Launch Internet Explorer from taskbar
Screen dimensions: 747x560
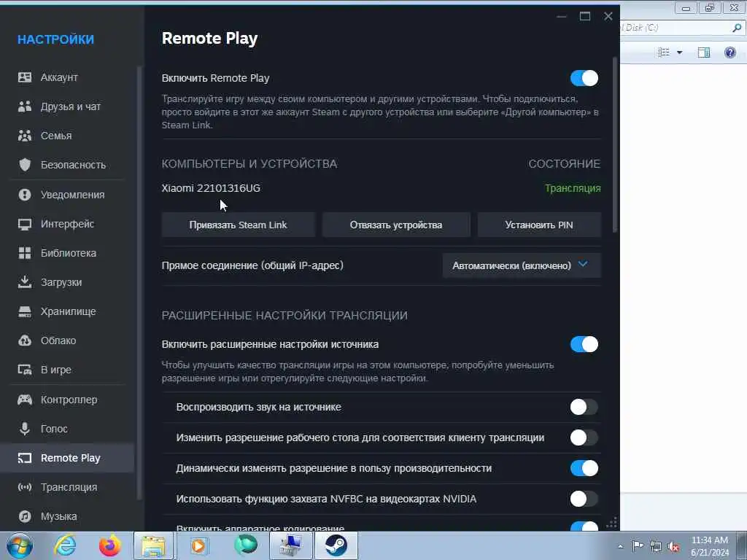coord(65,545)
